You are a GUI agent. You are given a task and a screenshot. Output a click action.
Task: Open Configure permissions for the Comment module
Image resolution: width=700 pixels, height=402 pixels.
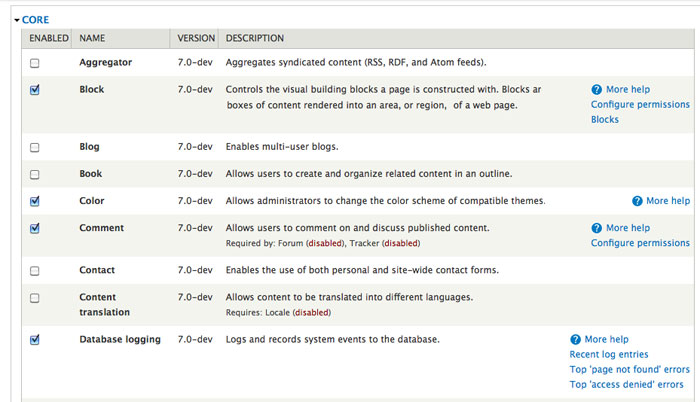(x=640, y=243)
